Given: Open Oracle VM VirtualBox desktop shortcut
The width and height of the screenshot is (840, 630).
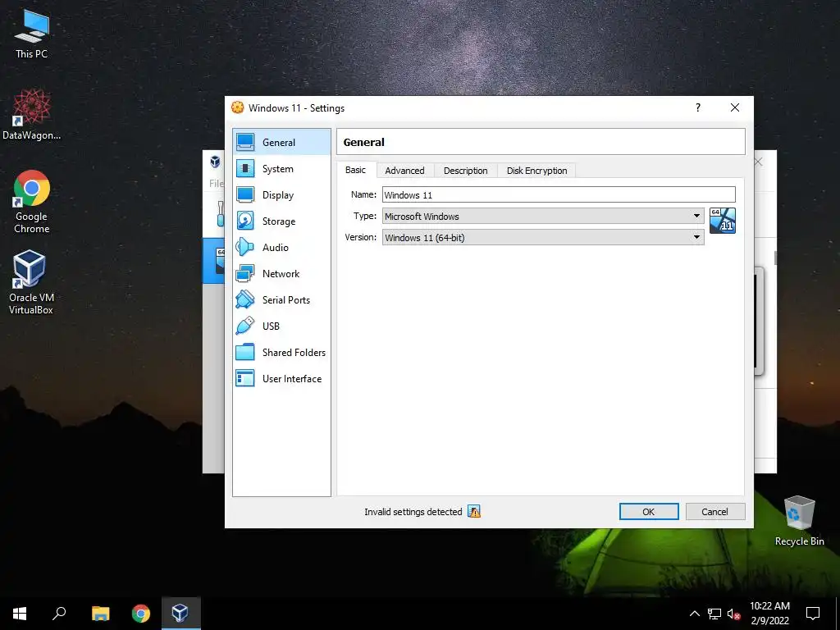Looking at the screenshot, I should click(31, 282).
